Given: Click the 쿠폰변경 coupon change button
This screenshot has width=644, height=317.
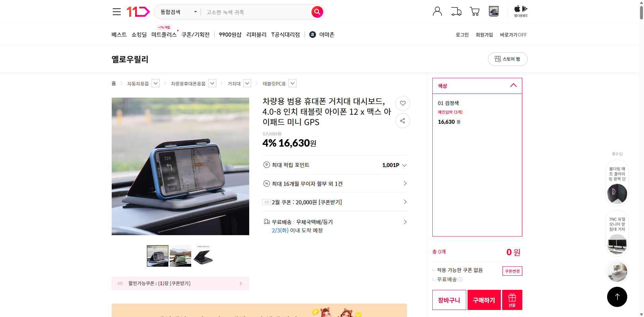Looking at the screenshot, I should tap(512, 271).
